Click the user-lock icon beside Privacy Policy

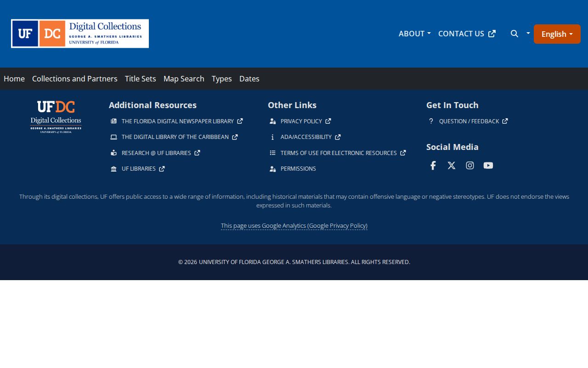click(x=272, y=121)
